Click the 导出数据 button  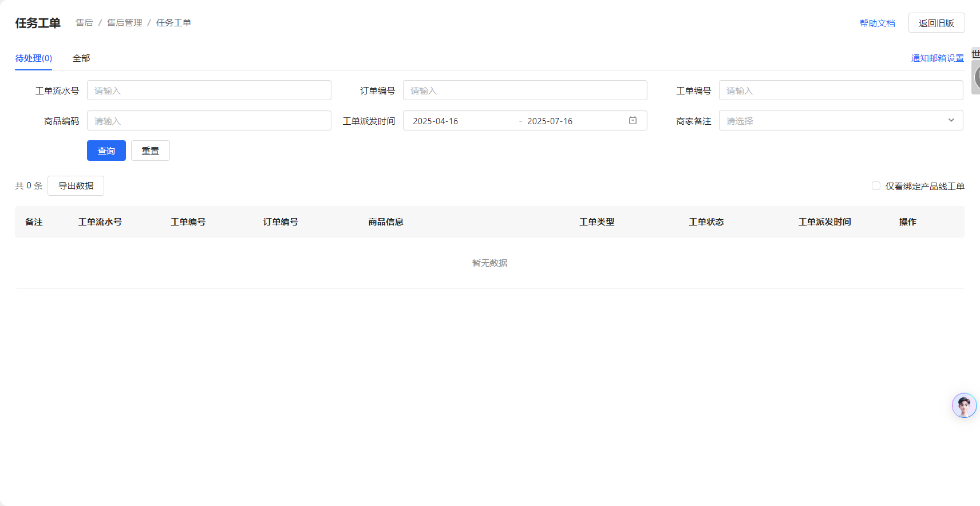[x=76, y=186]
